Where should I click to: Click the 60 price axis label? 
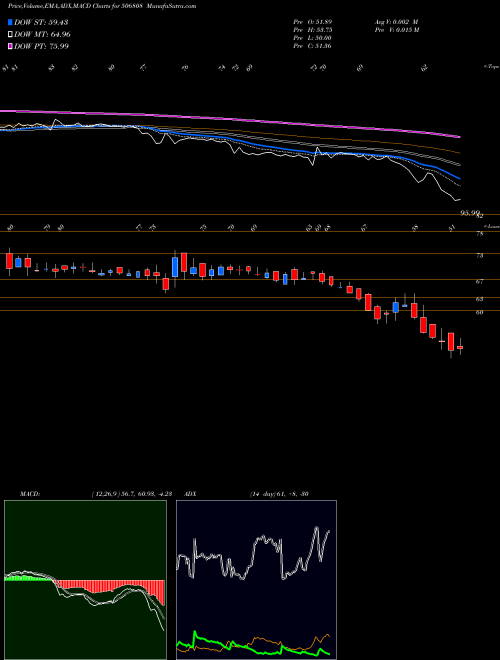pos(479,312)
